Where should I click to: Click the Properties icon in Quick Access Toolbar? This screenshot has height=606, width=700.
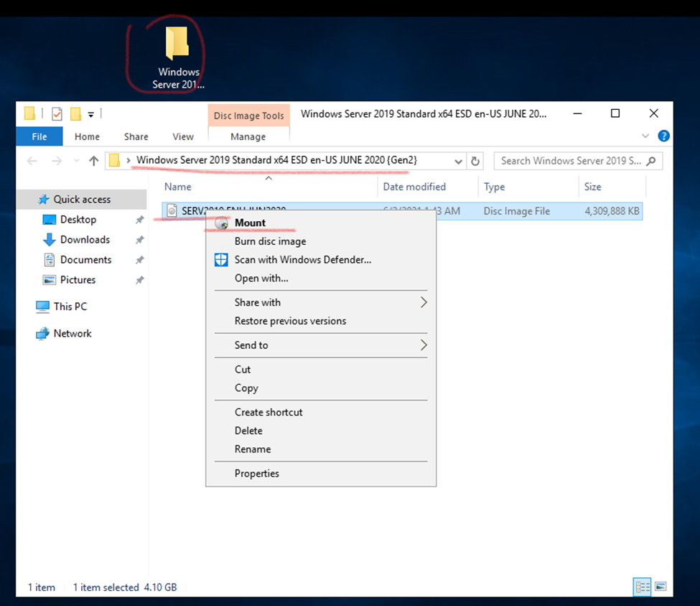[57, 113]
